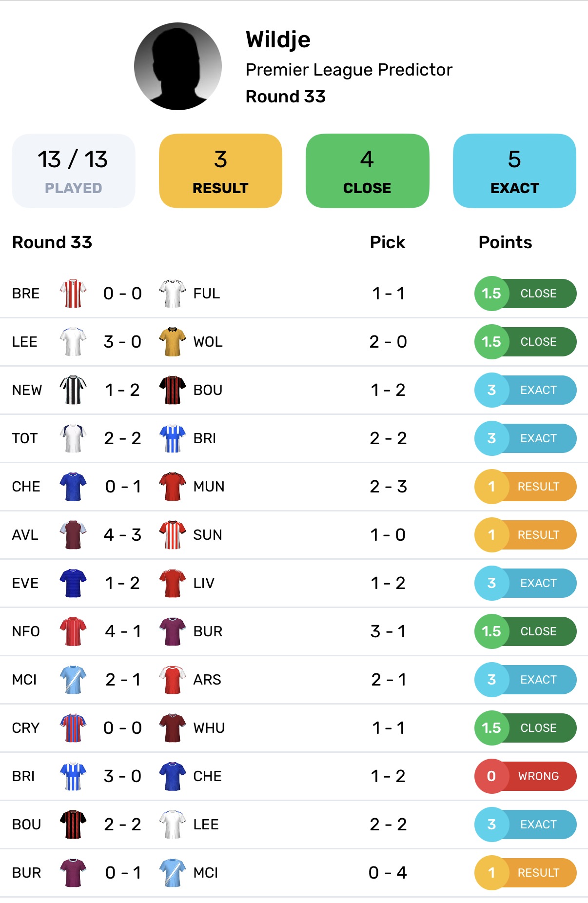Open the 13 / 13 PLAYED card
Viewport: 588px width, 903px height.
tap(73, 171)
